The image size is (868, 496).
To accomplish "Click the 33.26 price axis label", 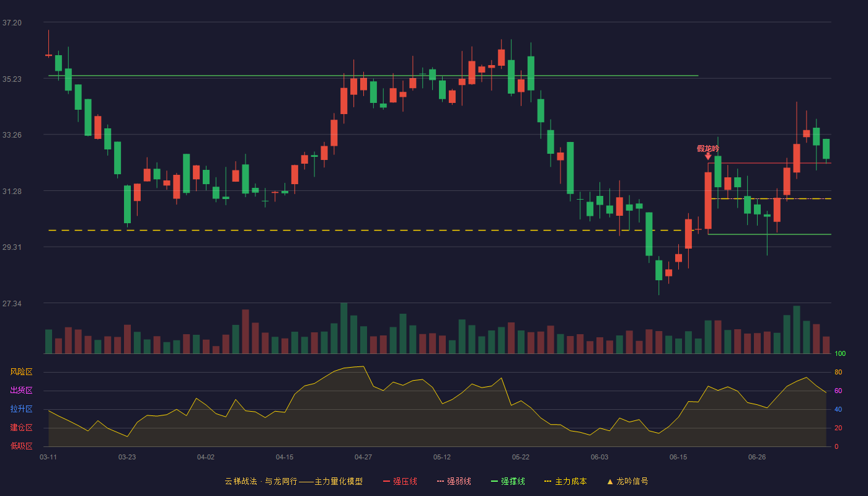I will 12,135.
